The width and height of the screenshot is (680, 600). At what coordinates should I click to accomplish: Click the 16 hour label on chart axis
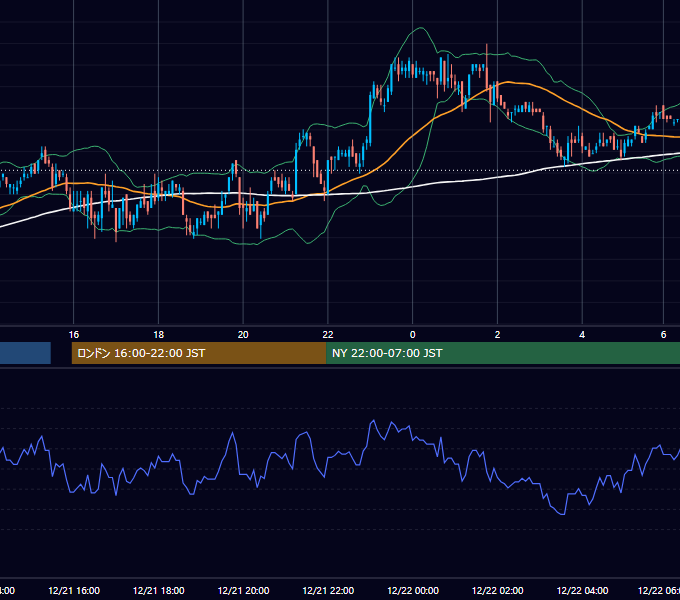pyautogui.click(x=74, y=335)
